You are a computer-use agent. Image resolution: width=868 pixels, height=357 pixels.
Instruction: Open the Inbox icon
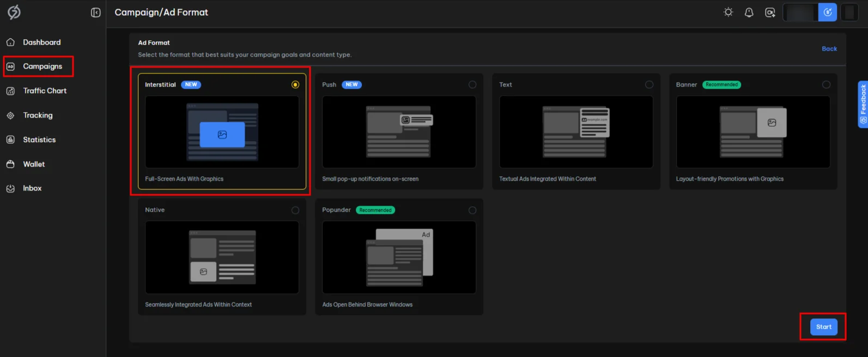(x=10, y=188)
